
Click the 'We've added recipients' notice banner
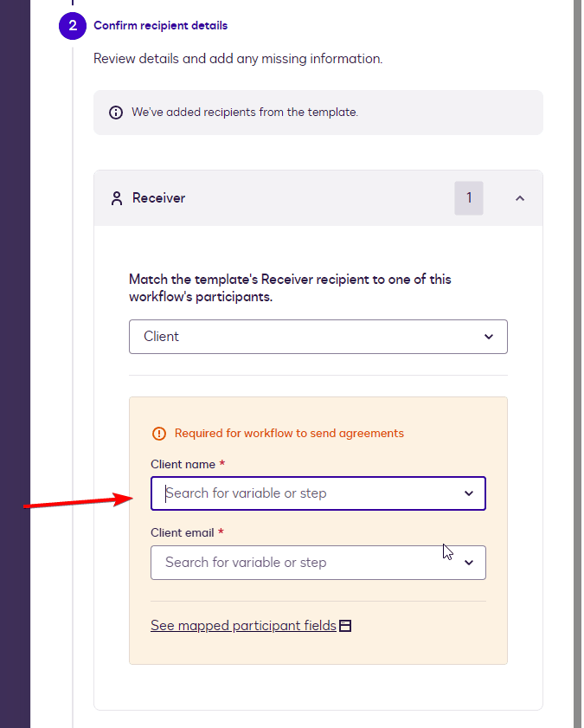tap(318, 113)
